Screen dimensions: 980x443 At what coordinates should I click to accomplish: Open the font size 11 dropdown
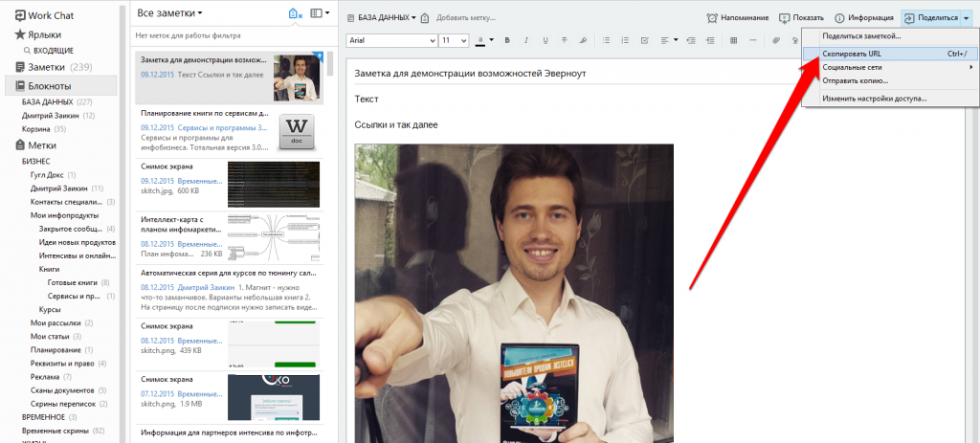[454, 40]
